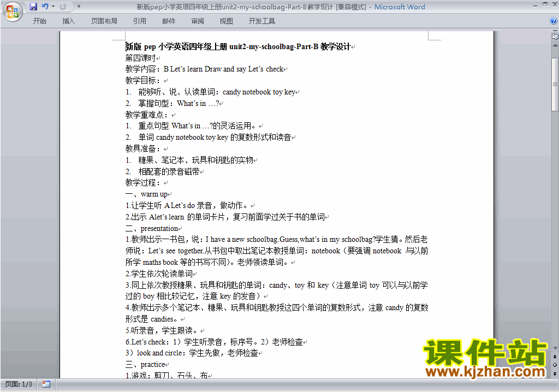The image size is (559, 392).
Task: Click the line 三、practice
Action: 145,364
